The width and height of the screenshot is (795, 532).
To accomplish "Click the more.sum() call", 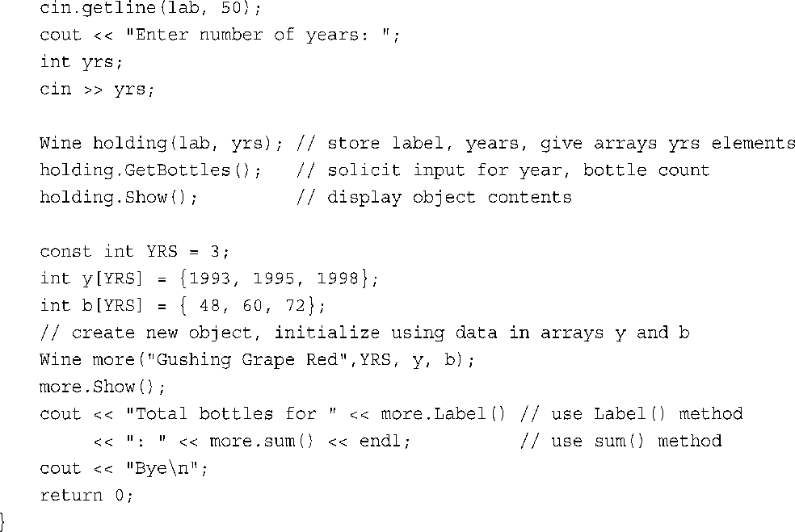I will [262, 442].
